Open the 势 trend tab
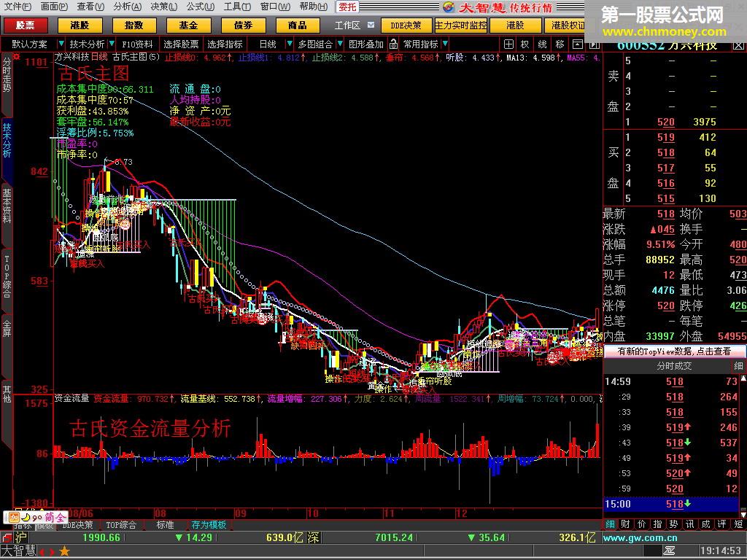The image size is (747, 560). click(673, 524)
